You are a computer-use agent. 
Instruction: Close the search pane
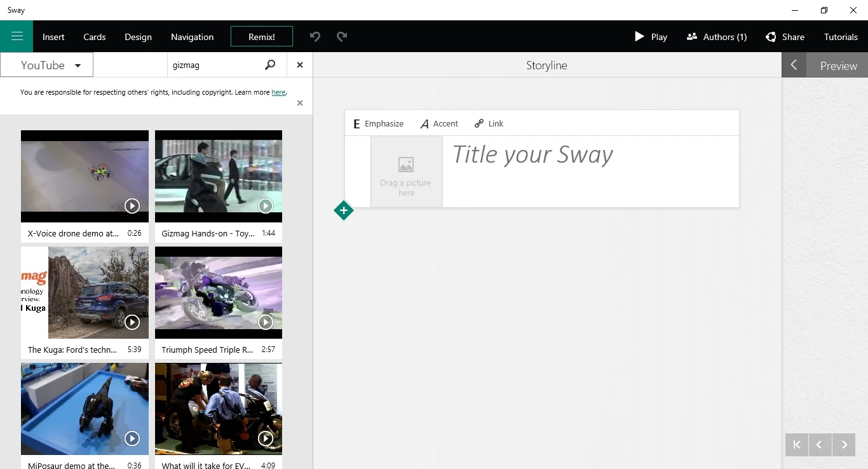(x=300, y=65)
